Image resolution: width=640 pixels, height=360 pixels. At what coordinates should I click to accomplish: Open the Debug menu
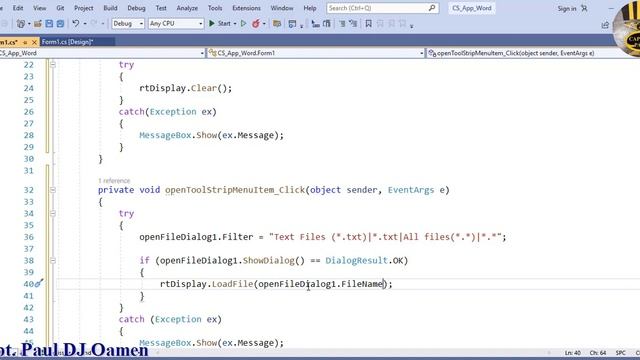[136, 8]
